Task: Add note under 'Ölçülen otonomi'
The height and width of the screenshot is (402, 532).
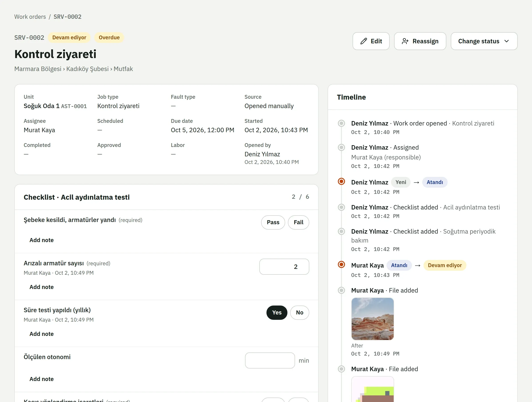Action: [x=42, y=379]
